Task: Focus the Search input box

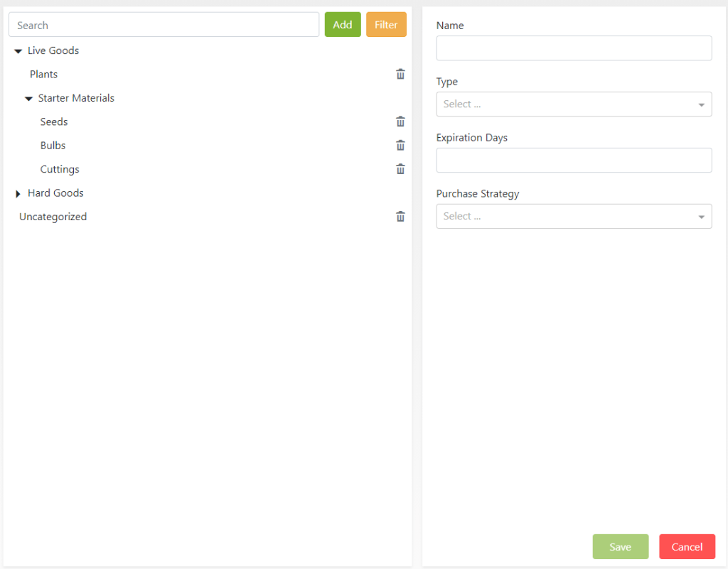Action: tap(164, 25)
